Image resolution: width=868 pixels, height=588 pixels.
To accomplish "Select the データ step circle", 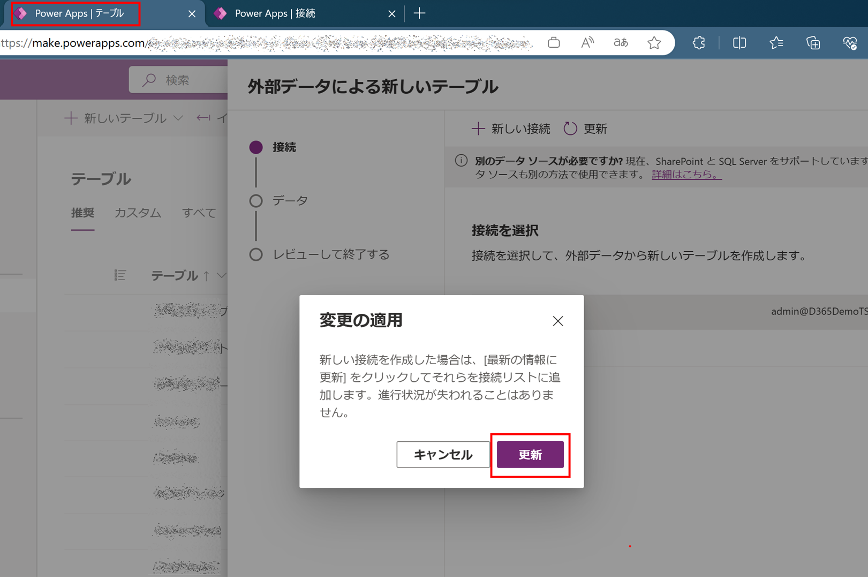I will tap(256, 201).
